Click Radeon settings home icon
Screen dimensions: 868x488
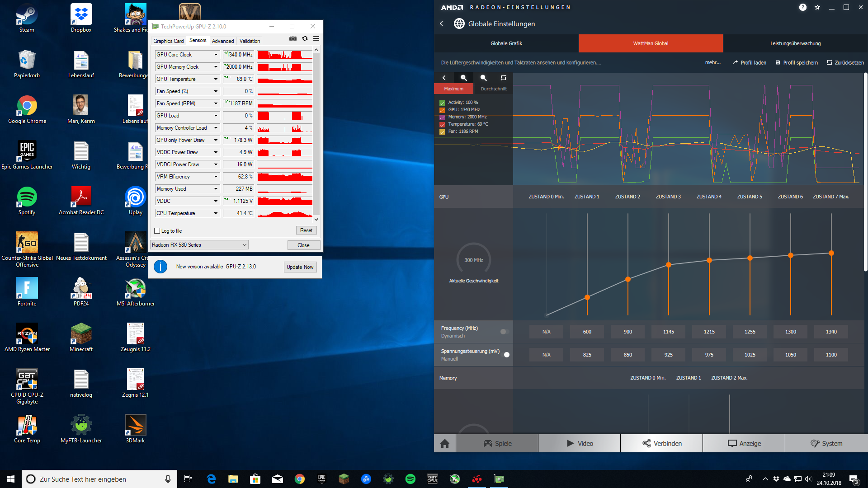[445, 443]
